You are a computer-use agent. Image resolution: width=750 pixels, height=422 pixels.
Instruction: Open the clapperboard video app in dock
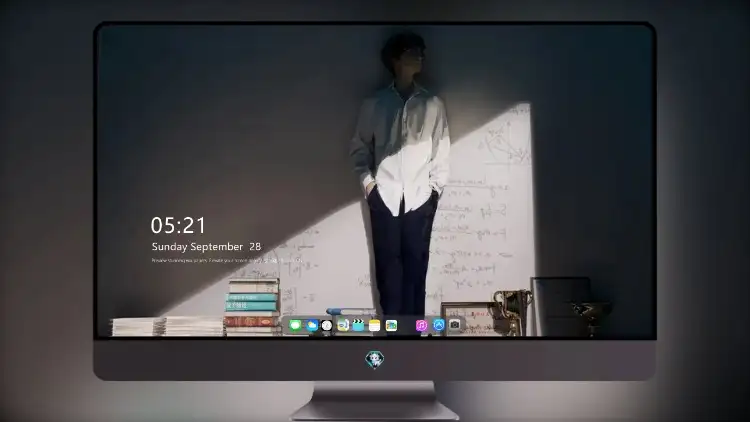tap(358, 325)
